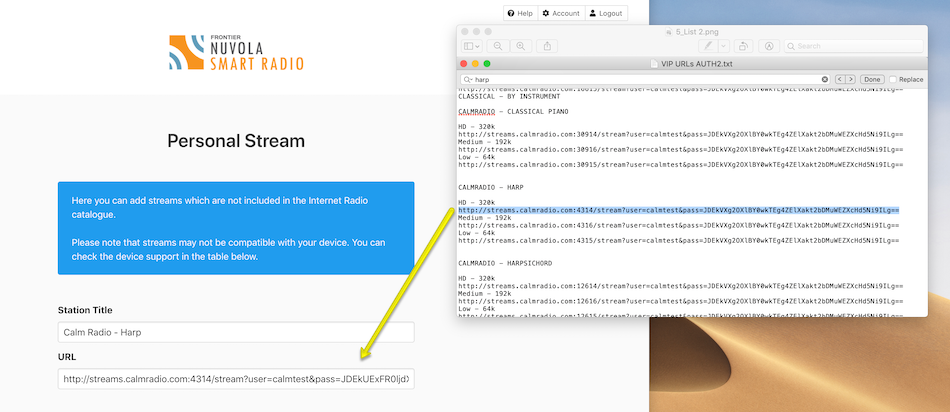Zoom out in the Preview toolbar
The width and height of the screenshot is (950, 412).
tap(498, 46)
